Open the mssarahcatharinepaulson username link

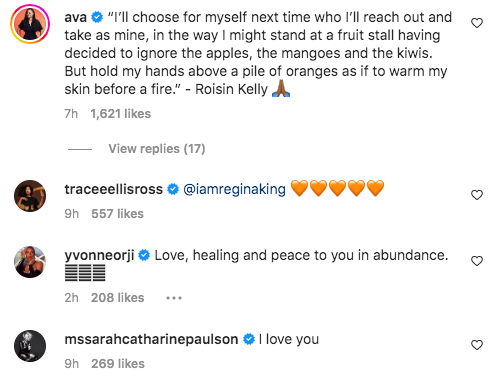[151, 339]
